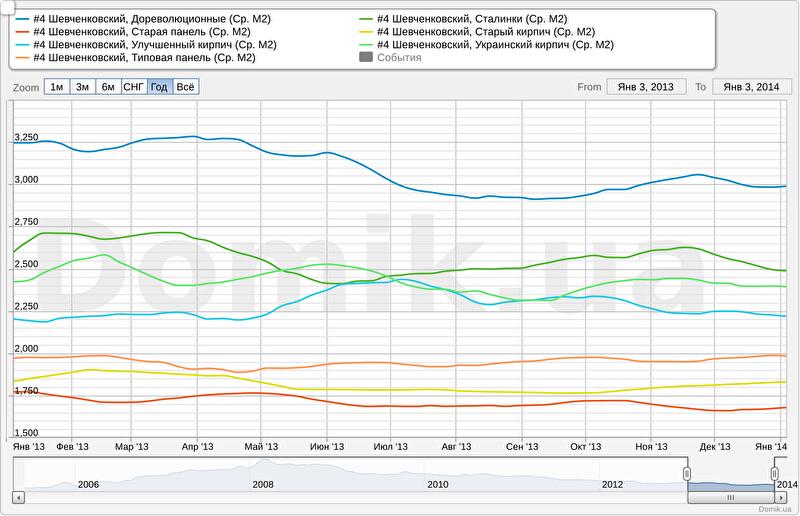Click the gray События legend square
Viewport: 800px width, 516px height.
[366, 58]
